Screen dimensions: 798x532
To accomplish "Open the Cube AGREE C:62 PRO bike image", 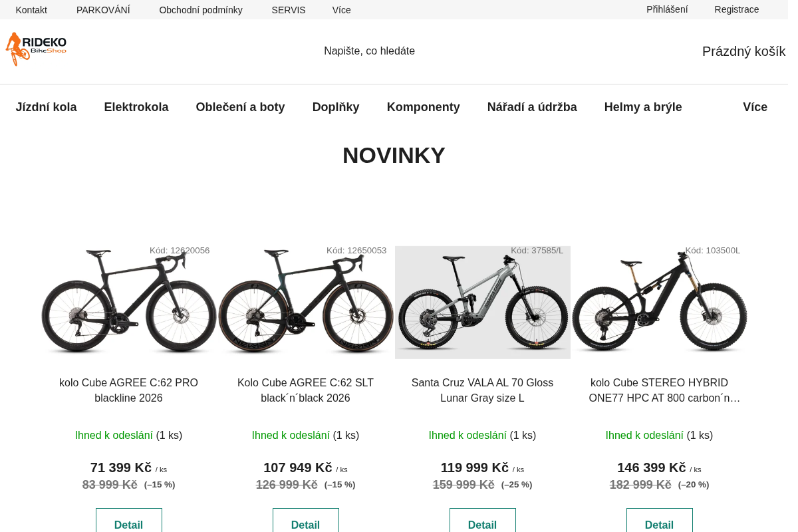I will pyautogui.click(x=129, y=303).
